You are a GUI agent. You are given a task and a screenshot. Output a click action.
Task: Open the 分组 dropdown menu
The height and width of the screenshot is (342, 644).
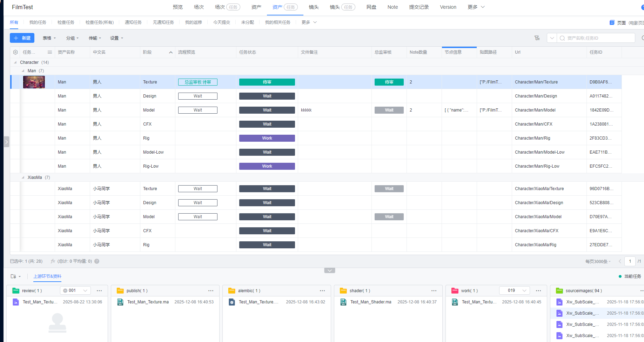pos(73,38)
